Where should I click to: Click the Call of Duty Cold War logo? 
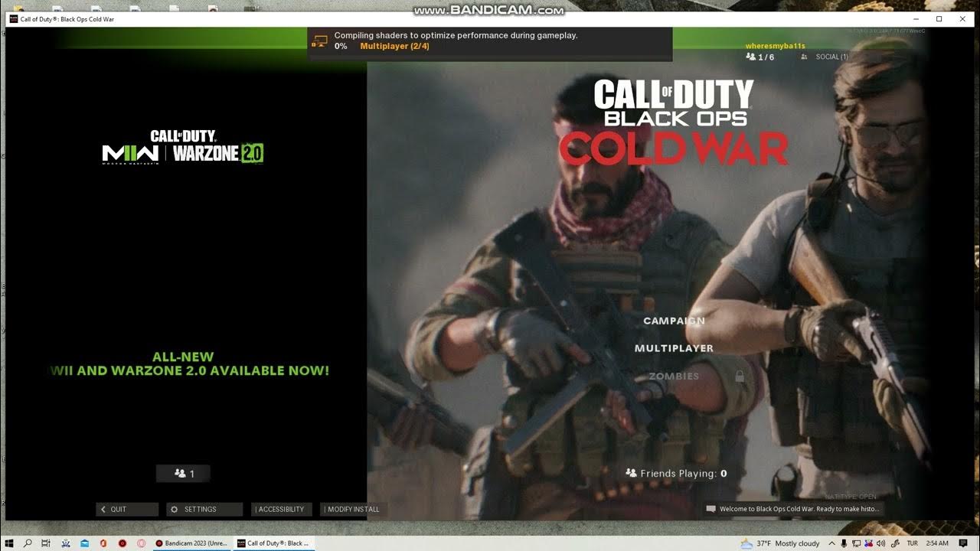[x=674, y=122]
